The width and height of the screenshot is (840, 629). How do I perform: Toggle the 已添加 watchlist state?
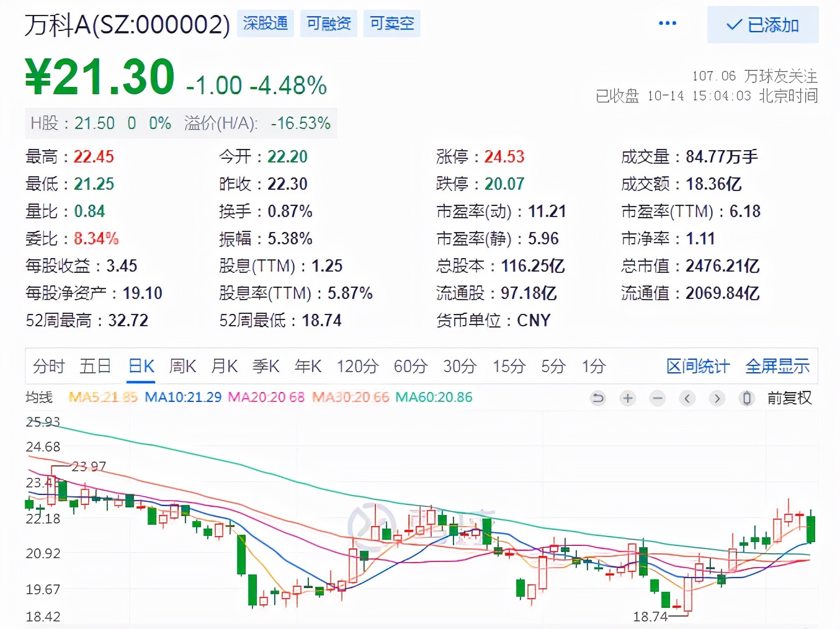tap(762, 25)
